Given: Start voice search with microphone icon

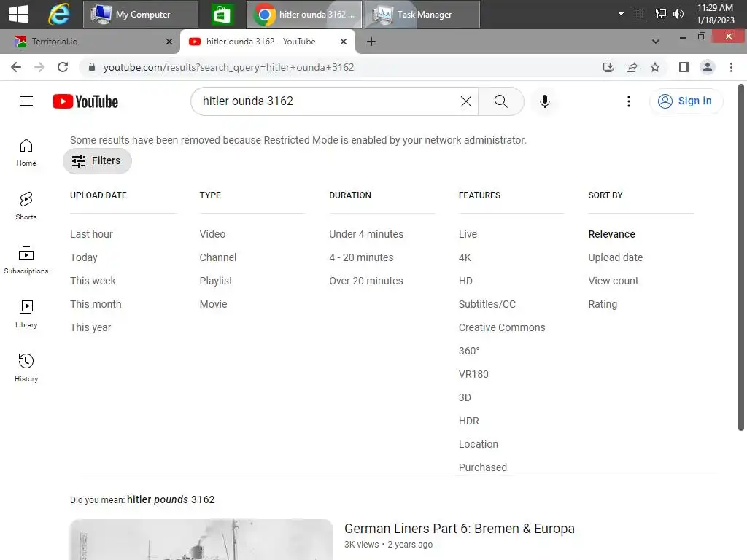Looking at the screenshot, I should (x=544, y=101).
